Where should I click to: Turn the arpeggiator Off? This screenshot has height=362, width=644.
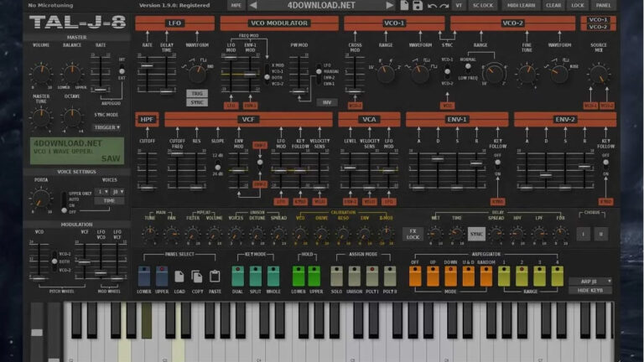pos(415,276)
